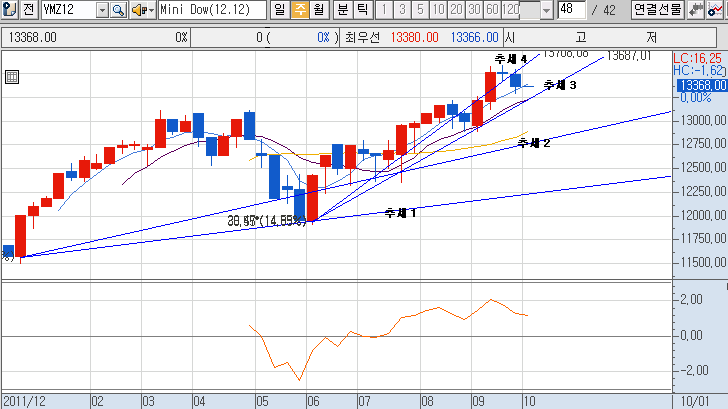Click the magnifier symbol search icon
This screenshot has height=409, width=728.
[119, 10]
